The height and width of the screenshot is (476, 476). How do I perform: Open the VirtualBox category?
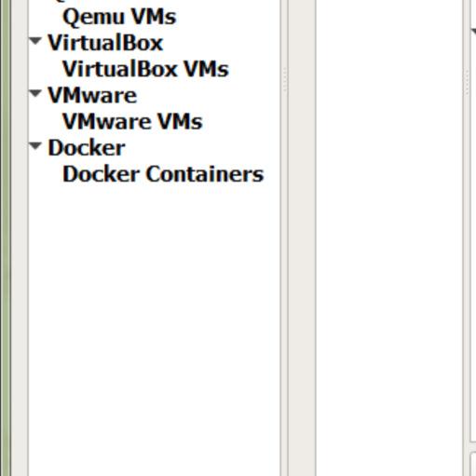click(x=105, y=43)
